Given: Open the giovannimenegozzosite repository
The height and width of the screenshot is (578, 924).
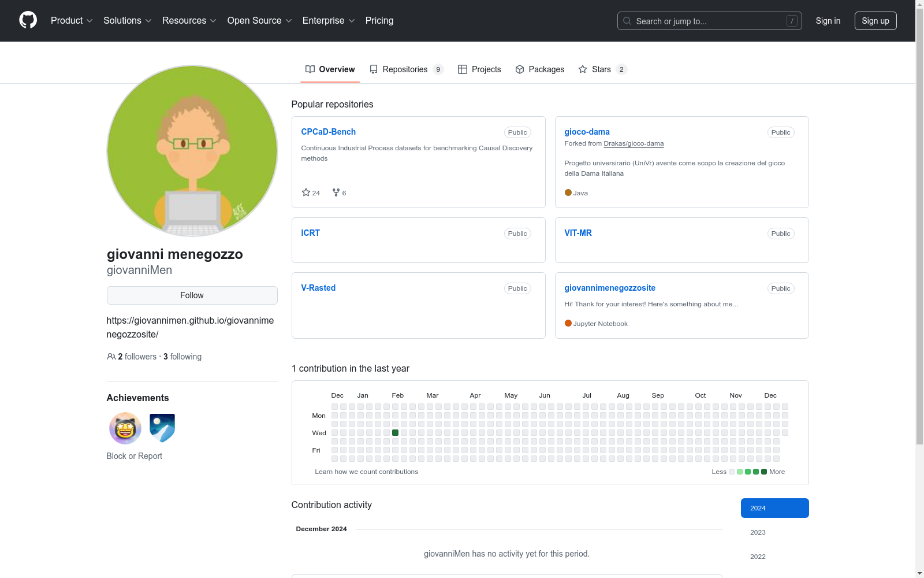Looking at the screenshot, I should (x=610, y=288).
